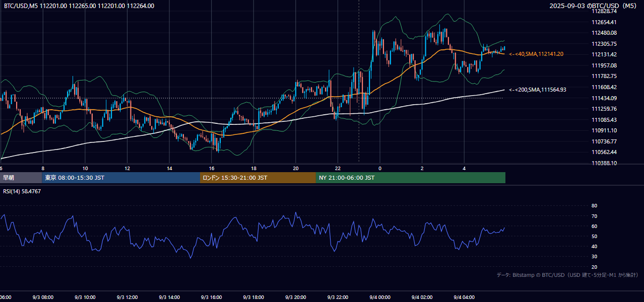Click price axis label 110562.44

tap(604, 152)
